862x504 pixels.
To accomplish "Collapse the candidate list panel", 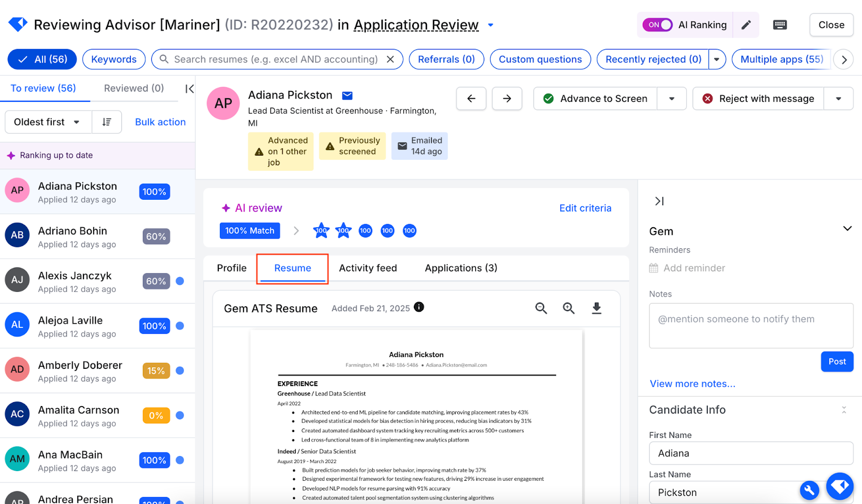I will (189, 89).
